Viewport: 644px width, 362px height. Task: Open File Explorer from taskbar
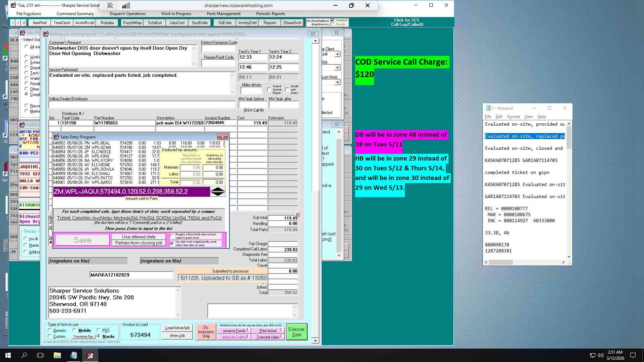coord(57,355)
